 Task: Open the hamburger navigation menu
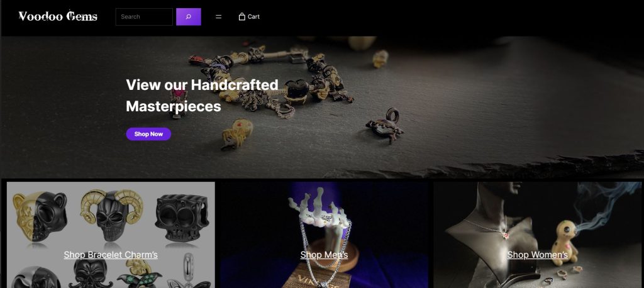(218, 17)
